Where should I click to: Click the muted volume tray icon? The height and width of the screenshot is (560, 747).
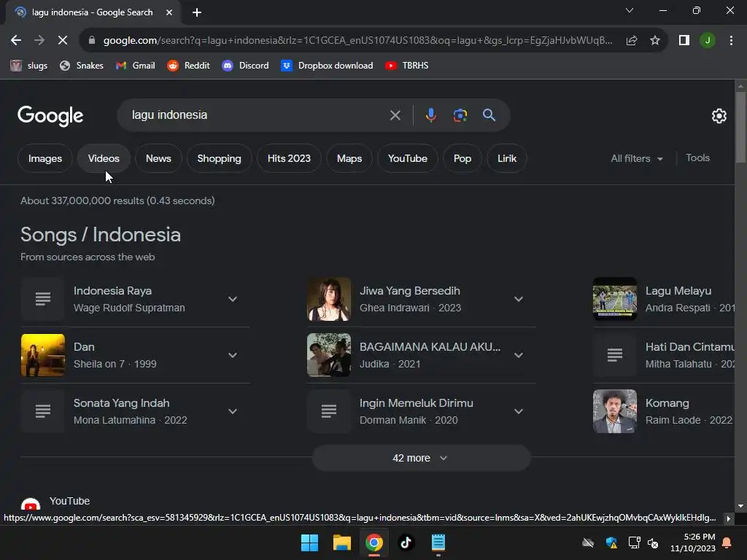point(653,542)
